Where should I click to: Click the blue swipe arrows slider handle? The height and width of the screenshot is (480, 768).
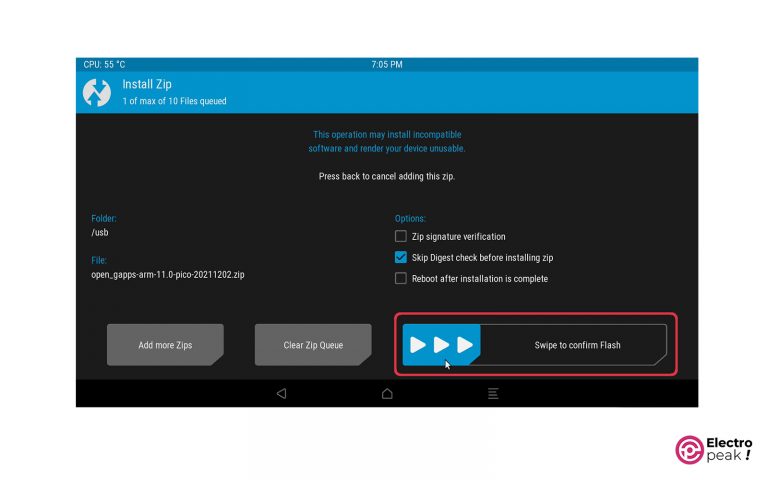click(x=441, y=345)
